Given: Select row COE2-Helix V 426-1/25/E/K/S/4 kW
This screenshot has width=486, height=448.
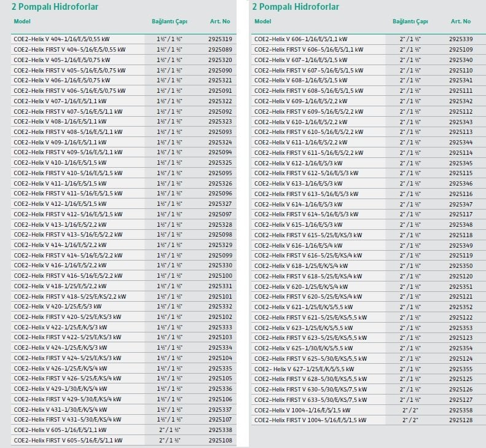Looking at the screenshot, I should tap(123, 369).
